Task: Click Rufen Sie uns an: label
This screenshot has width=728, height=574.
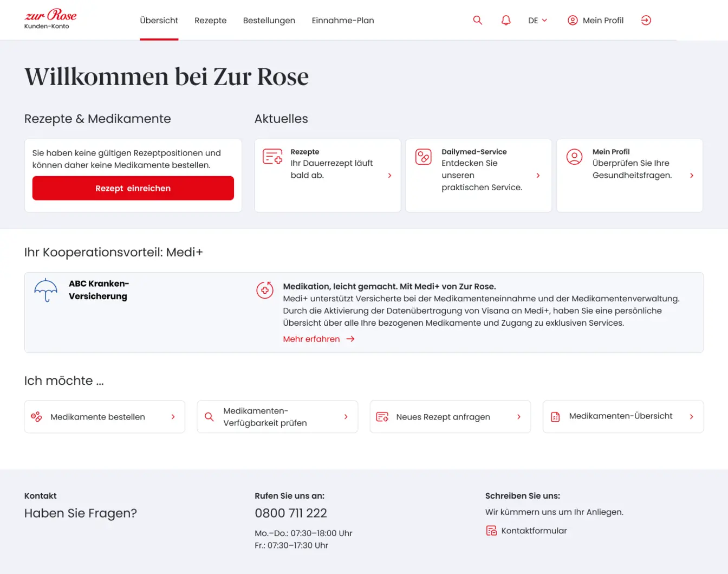Action: (x=290, y=495)
